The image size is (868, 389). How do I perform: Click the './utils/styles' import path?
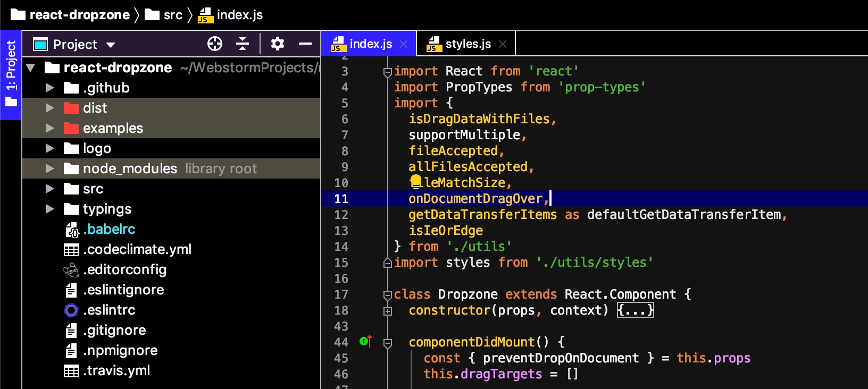pos(595,262)
